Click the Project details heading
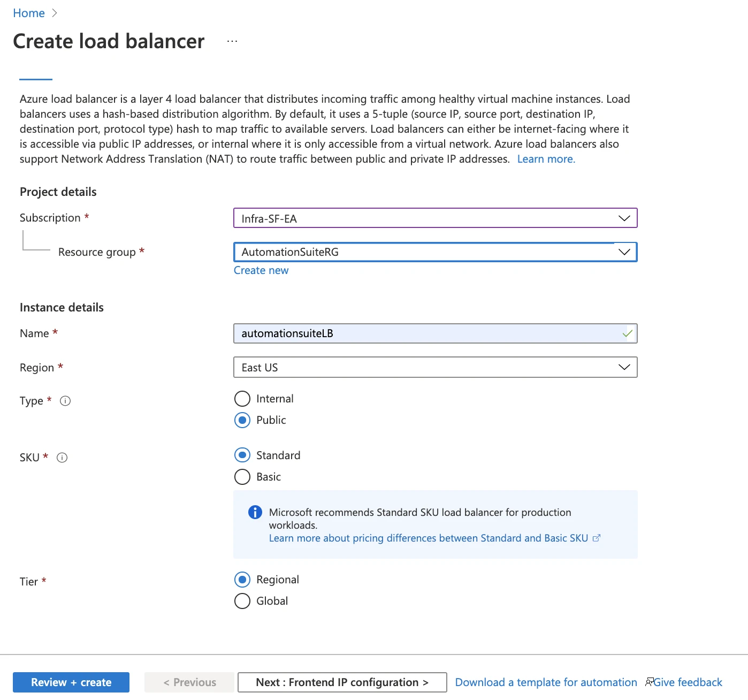This screenshot has height=700, width=748. point(58,192)
